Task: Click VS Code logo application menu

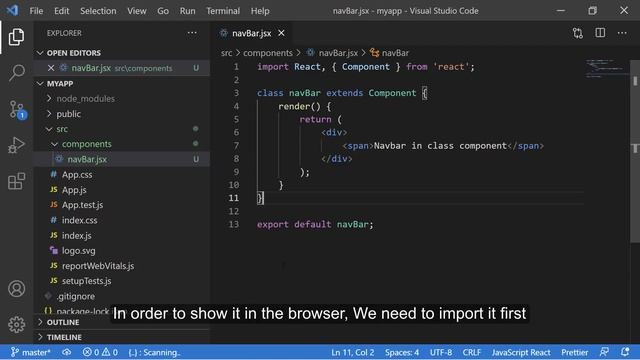Action: 12,10
